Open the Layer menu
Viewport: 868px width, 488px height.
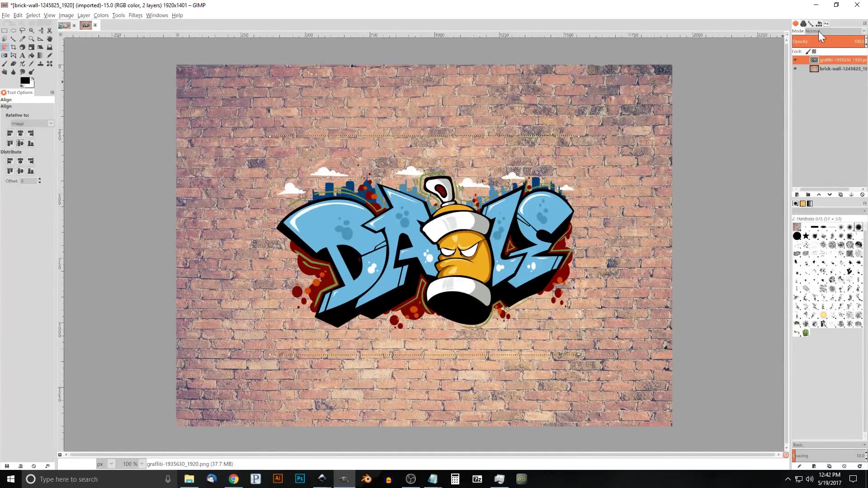[x=84, y=15]
